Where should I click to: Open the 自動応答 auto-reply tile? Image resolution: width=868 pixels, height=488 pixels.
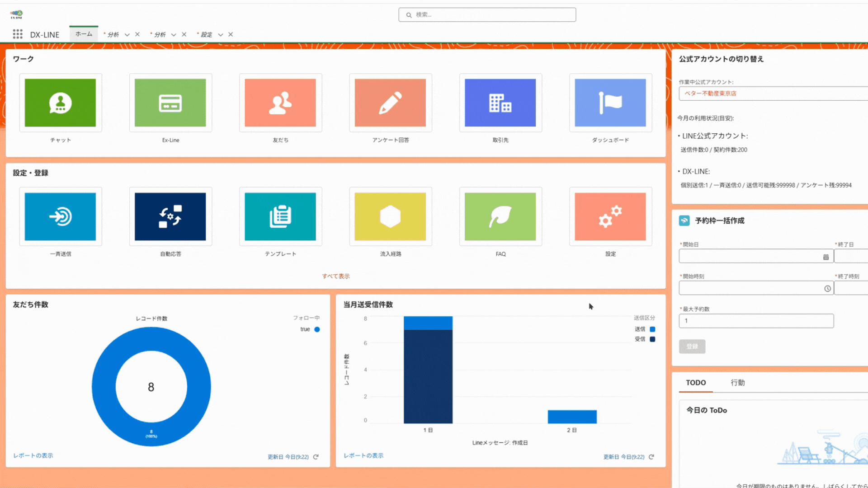[x=170, y=217]
